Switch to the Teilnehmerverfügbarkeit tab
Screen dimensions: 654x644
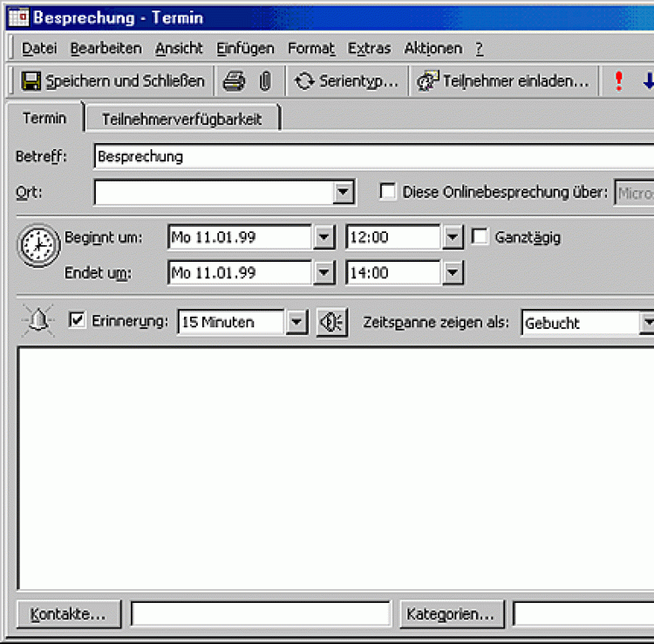181,119
